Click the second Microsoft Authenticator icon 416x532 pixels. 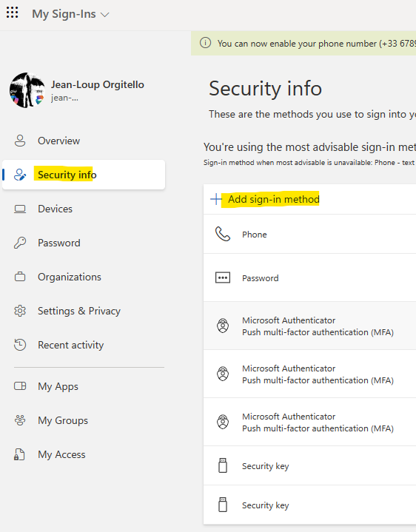(223, 374)
